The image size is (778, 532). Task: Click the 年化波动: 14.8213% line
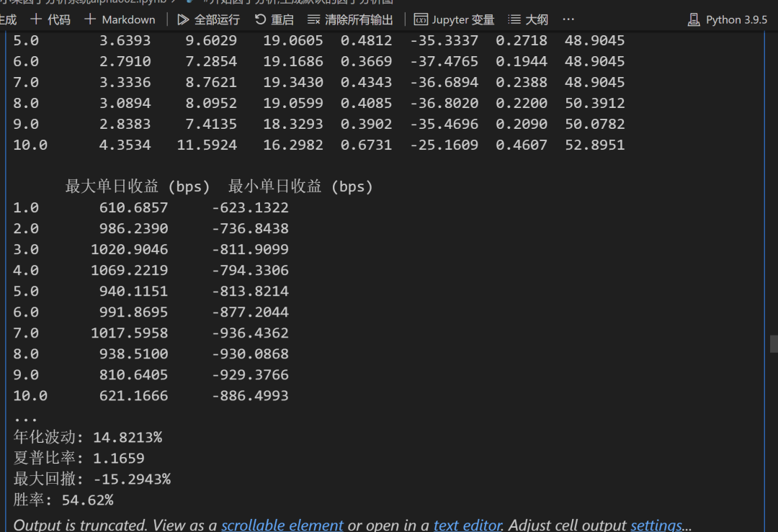click(x=88, y=437)
